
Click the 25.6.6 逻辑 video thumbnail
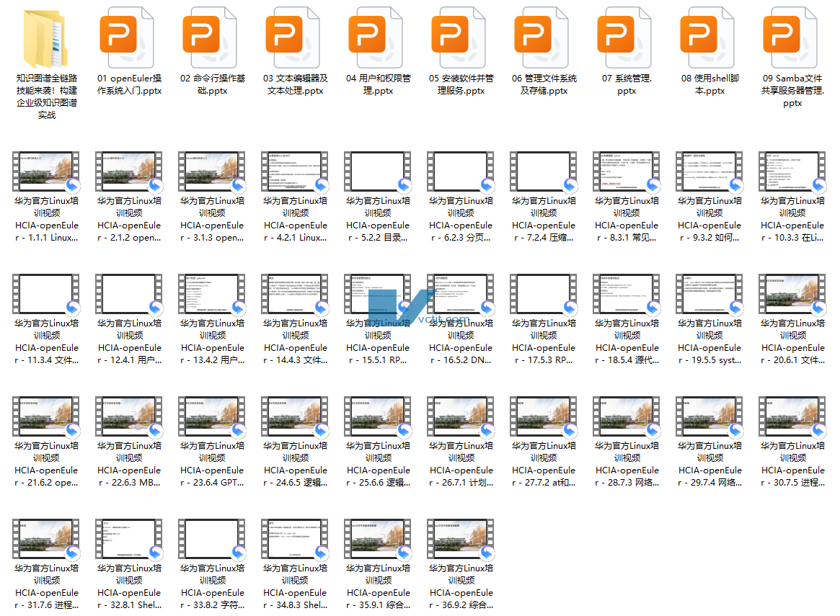[x=378, y=416]
